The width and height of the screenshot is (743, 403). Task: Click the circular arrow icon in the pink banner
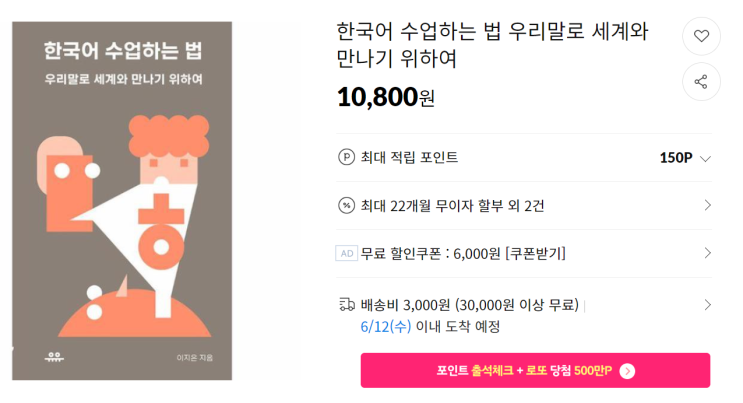[x=627, y=371]
